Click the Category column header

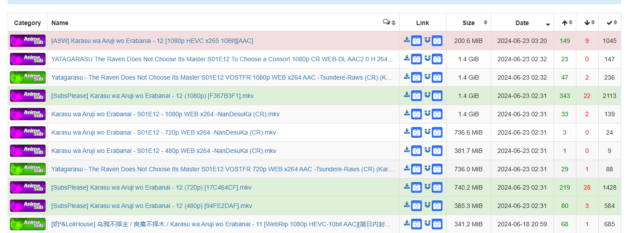coord(27,23)
